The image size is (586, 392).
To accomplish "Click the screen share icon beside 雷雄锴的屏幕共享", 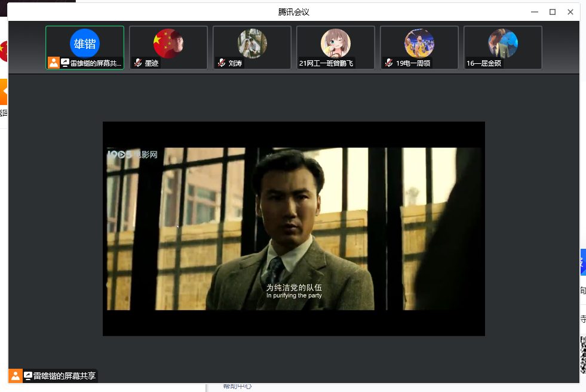I will point(28,375).
